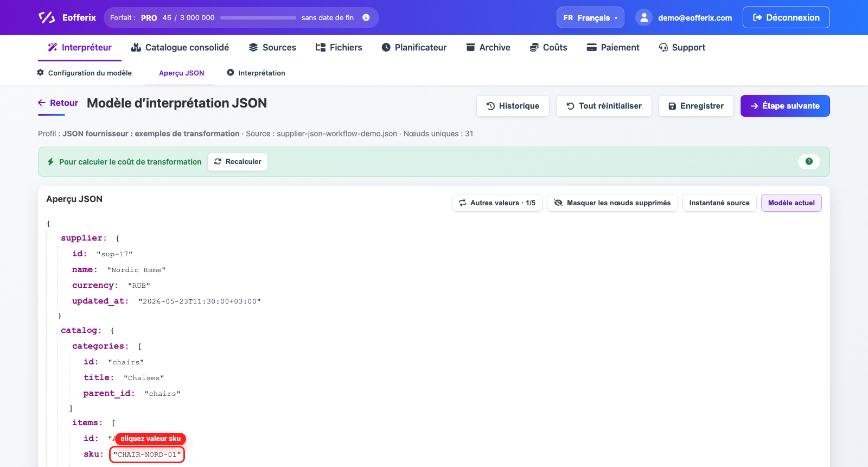Click the value "sup-17"
Screen dimensions: 868x467
tap(114, 254)
